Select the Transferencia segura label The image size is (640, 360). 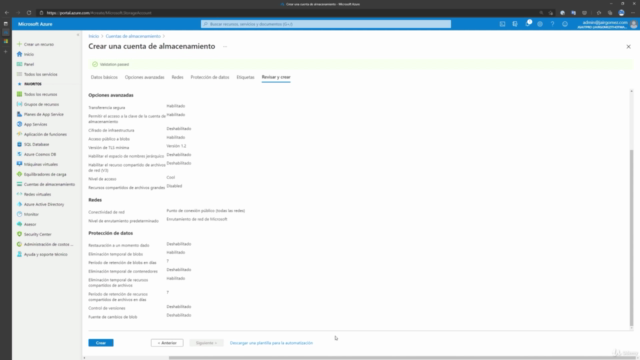[x=107, y=108]
